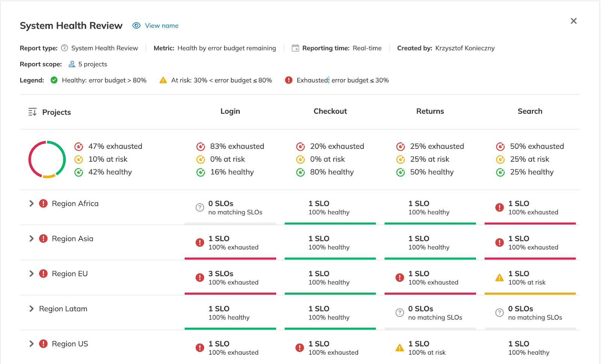Collapse chevron for Region US row
The width and height of the screenshot is (601, 364).
pos(32,343)
